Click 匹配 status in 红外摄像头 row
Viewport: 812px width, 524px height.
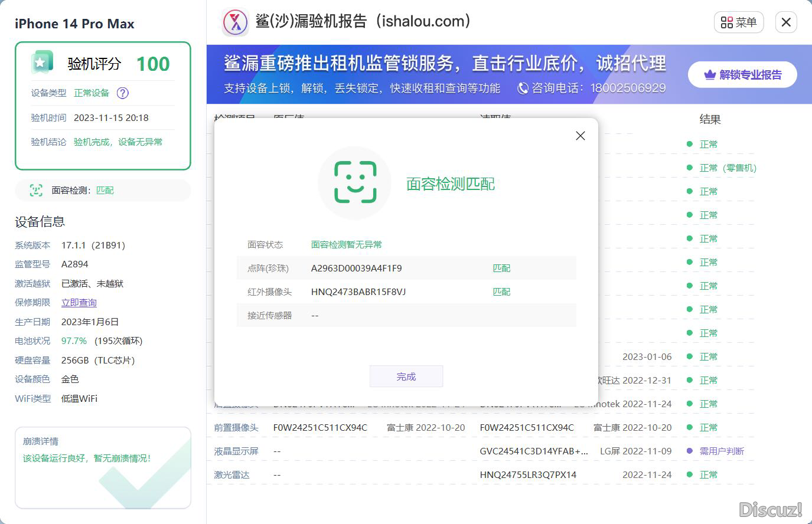pyautogui.click(x=501, y=292)
